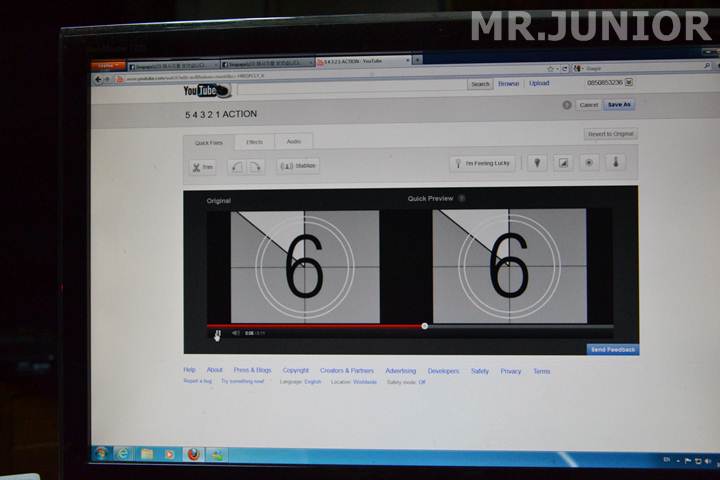Rotate the video right
Viewport: 720px width, 480px height.
(255, 167)
